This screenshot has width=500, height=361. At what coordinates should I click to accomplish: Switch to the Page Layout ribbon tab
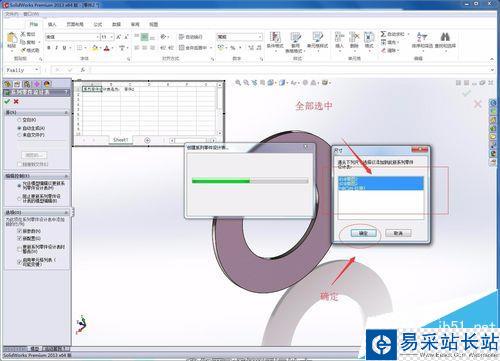pyautogui.click(x=75, y=24)
